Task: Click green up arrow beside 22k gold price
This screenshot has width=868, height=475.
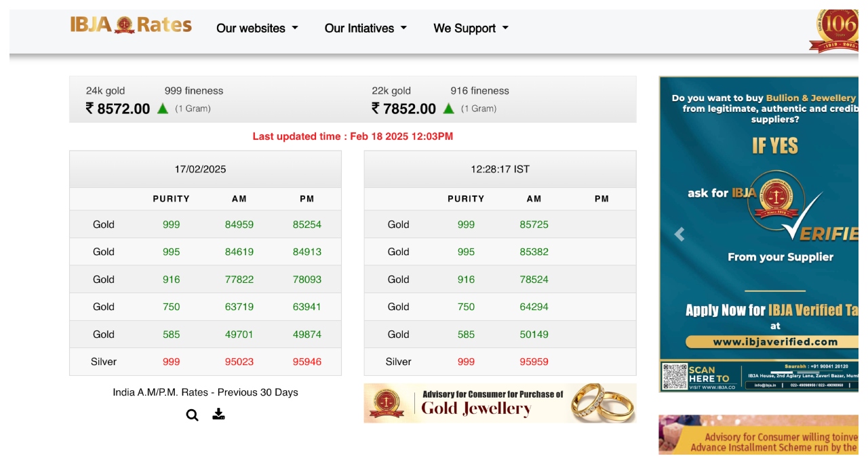Action: 448,109
